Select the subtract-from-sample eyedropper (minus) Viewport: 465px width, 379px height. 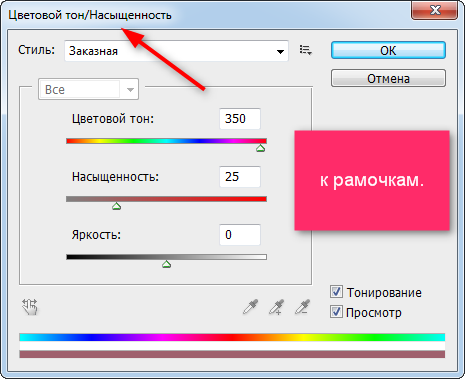pyautogui.click(x=302, y=307)
